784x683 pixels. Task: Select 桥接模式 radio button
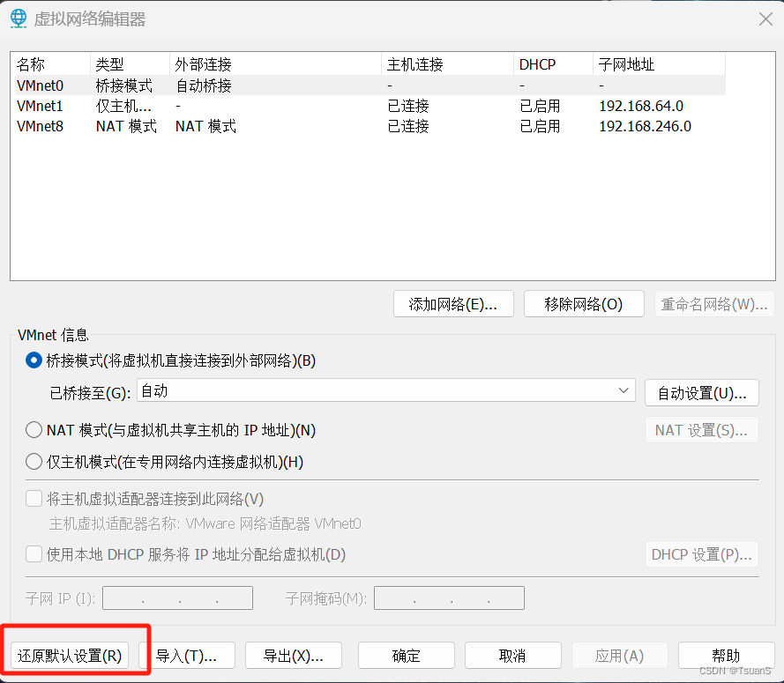point(34,360)
